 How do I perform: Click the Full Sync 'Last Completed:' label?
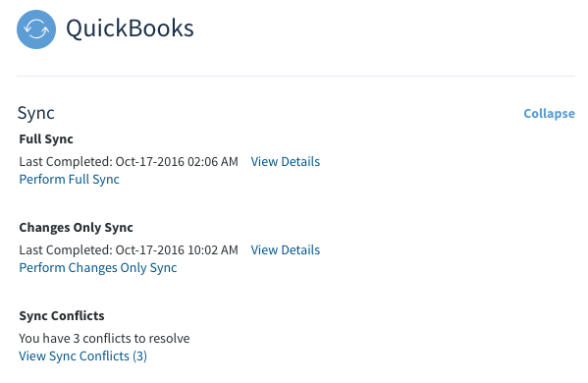(x=66, y=162)
